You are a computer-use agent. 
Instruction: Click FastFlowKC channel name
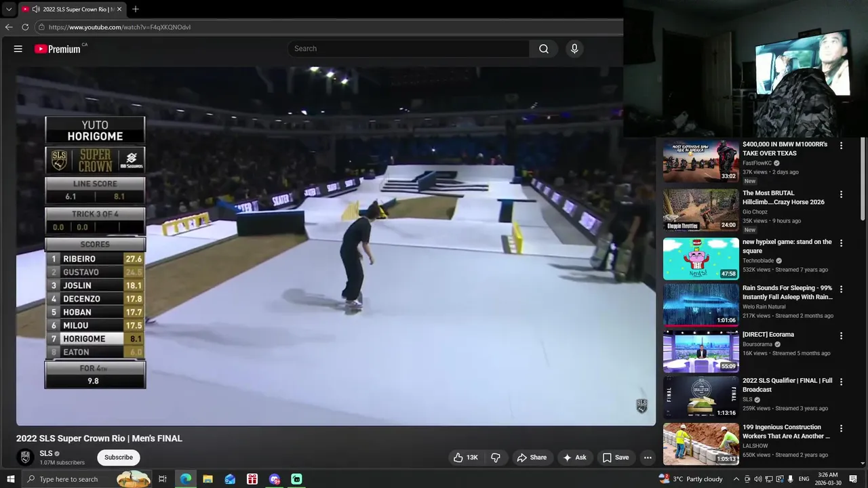point(757,163)
